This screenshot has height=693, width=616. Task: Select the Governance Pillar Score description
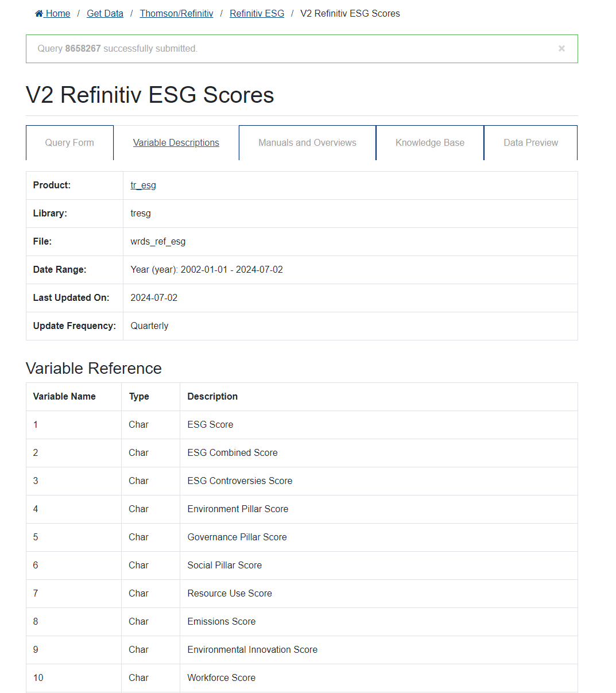click(237, 537)
